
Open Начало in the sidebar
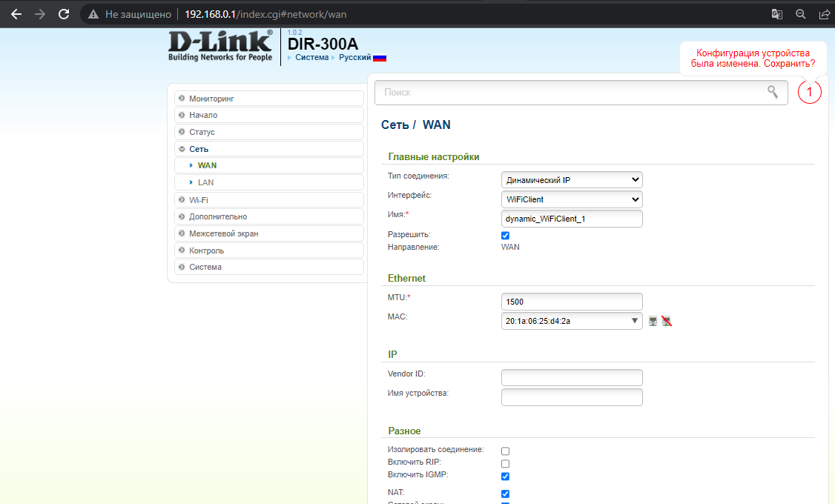click(269, 115)
